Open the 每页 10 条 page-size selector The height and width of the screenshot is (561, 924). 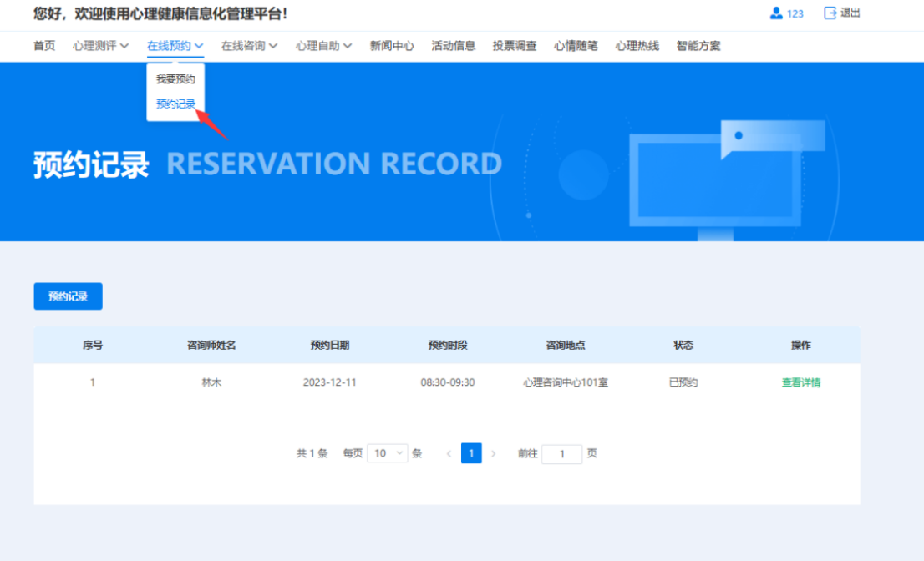387,453
